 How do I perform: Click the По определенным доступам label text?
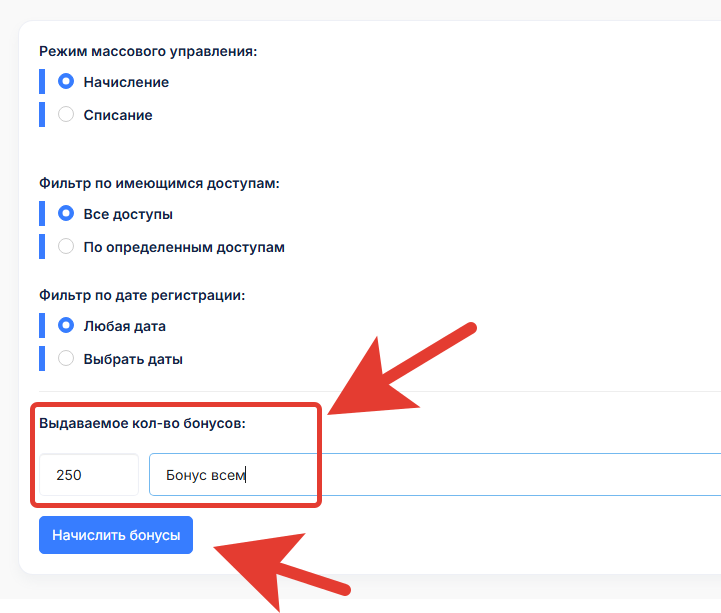click(x=184, y=247)
